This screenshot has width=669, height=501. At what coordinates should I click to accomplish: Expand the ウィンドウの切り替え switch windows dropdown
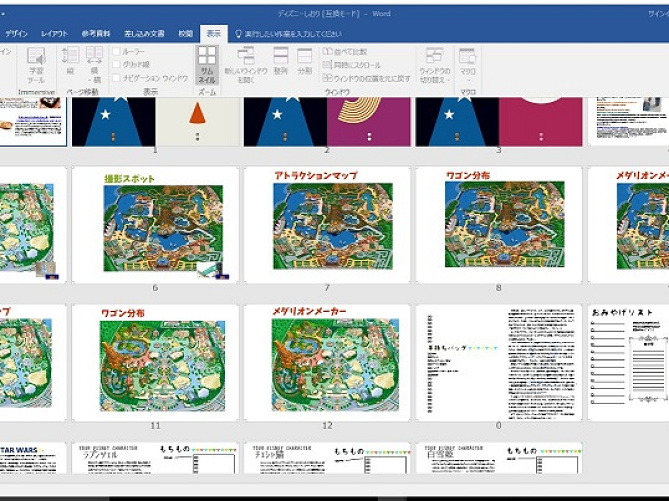click(x=434, y=65)
